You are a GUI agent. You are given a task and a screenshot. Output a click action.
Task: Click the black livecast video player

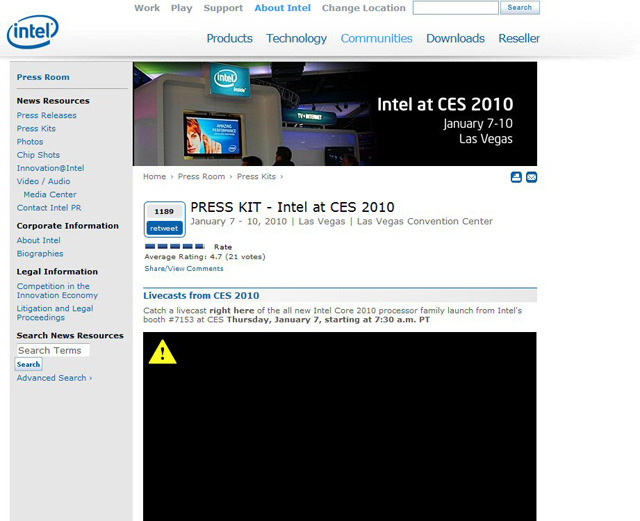(x=340, y=426)
